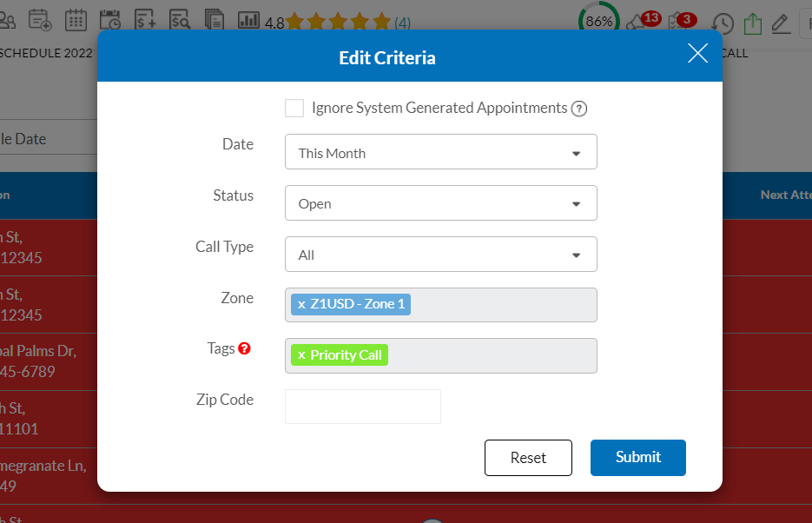The image size is (812, 523).
Task: Remove the Z1USD - Zone 1 tag
Action: [x=301, y=304]
